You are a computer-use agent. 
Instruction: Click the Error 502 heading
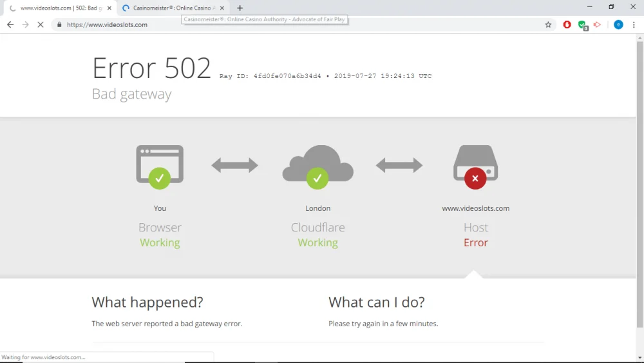pos(151,68)
